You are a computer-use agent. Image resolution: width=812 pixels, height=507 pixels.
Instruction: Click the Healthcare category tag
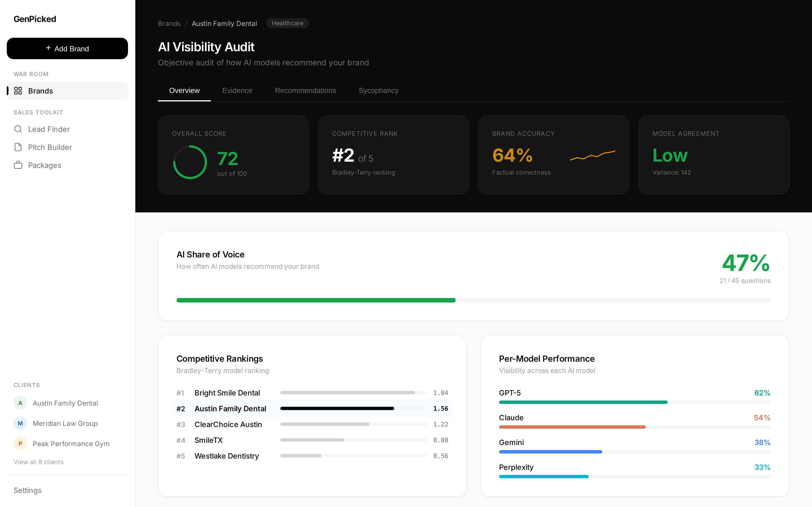tap(287, 23)
